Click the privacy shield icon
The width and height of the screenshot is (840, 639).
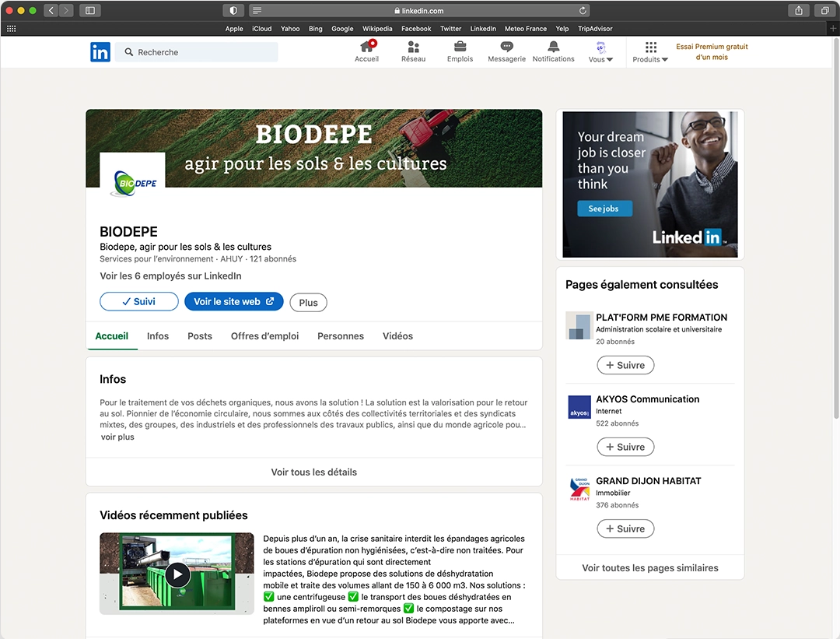point(233,10)
